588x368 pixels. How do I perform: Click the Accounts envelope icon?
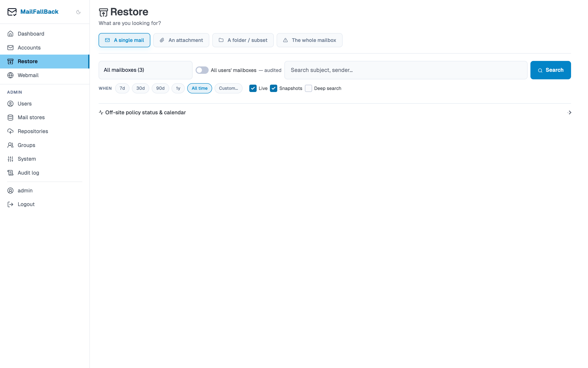[x=10, y=47]
